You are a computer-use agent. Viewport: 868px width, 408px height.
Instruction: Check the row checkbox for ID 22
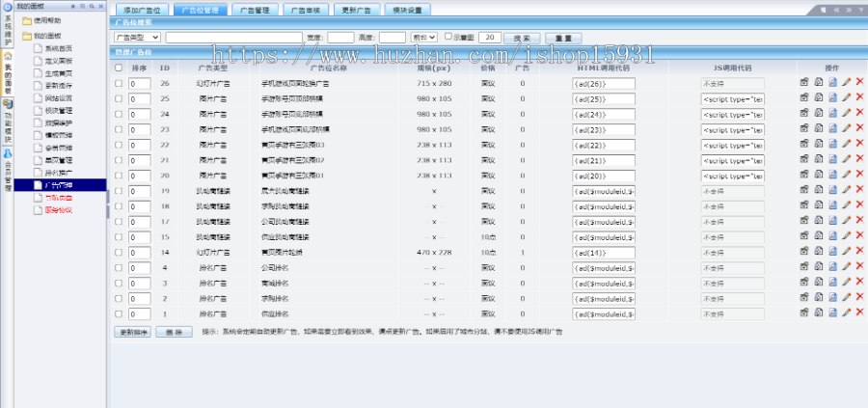point(119,145)
